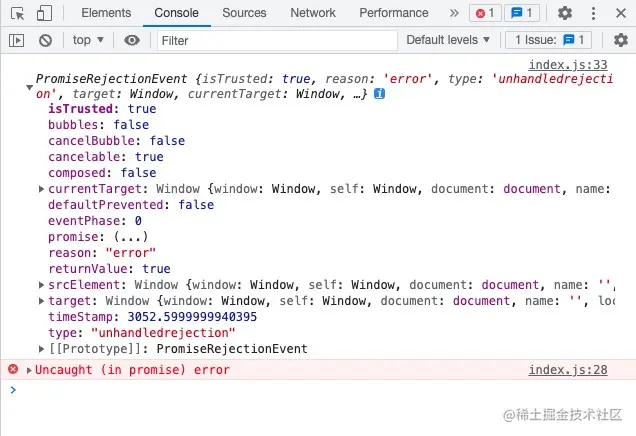
Task: Select the bubbles: false property
Action: tap(99, 125)
